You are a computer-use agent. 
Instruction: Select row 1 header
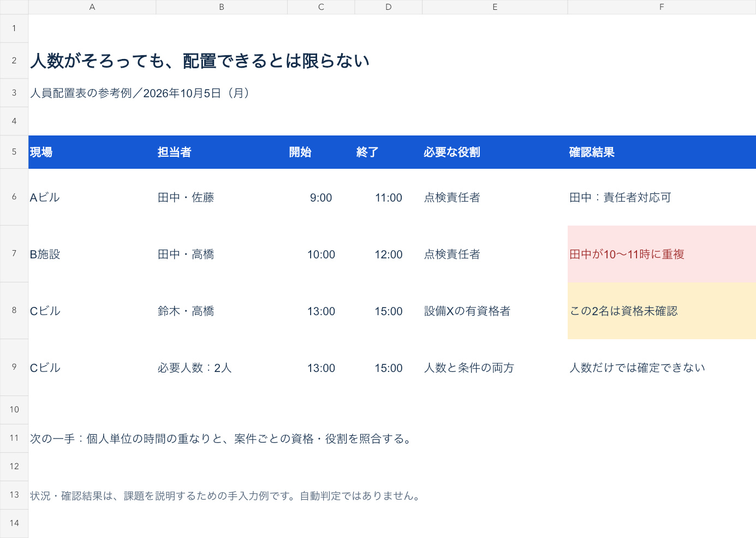14,28
